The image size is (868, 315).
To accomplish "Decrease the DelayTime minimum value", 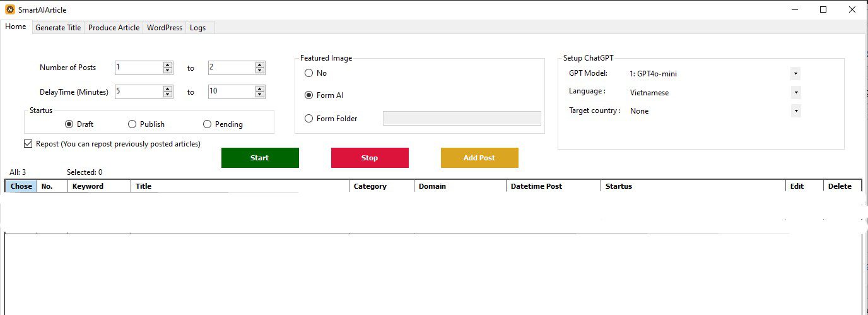I will click(x=168, y=95).
